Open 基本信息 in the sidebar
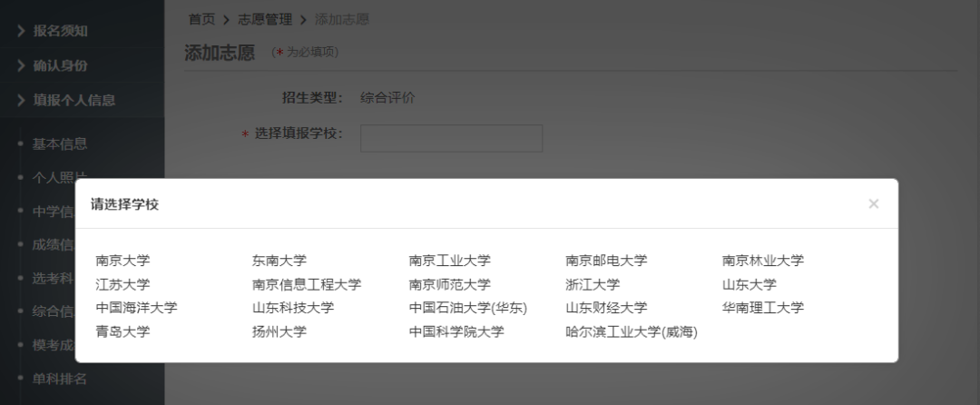980x405 pixels. [60, 143]
